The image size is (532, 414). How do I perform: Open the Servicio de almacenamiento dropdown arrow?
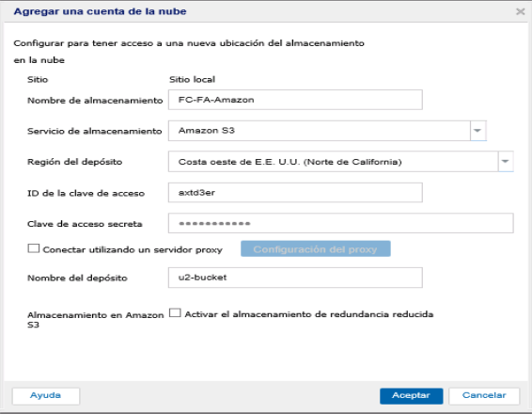click(477, 131)
